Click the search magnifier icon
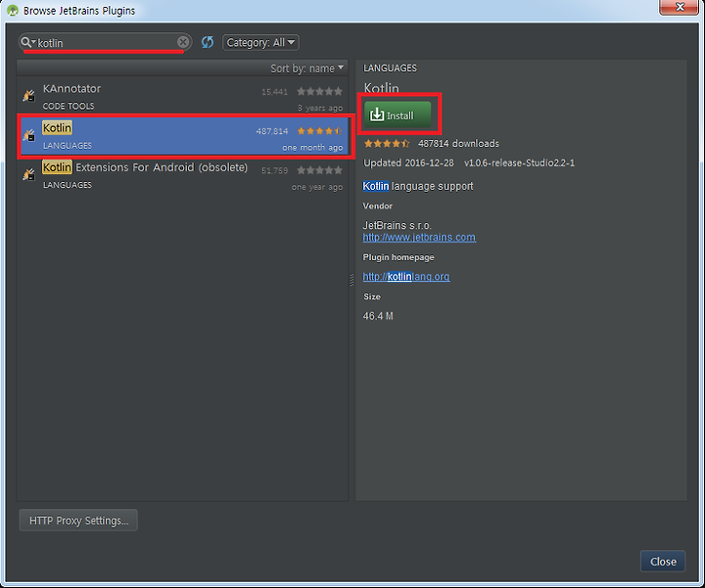 coord(26,42)
